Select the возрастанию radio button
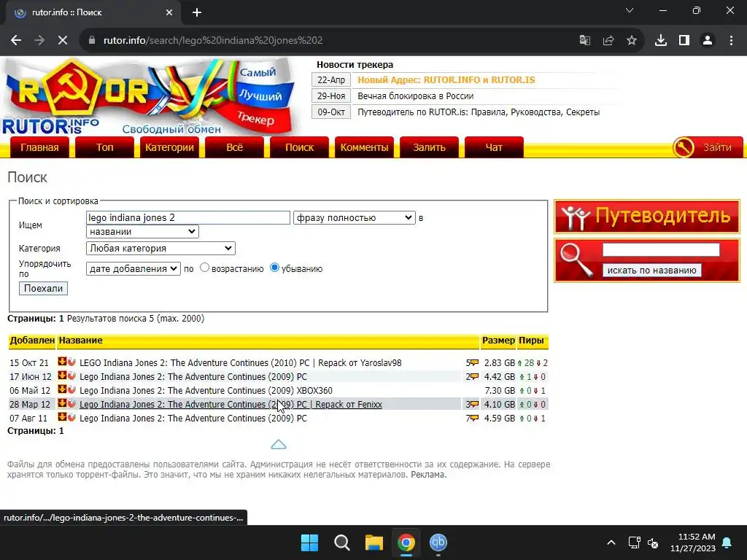747x560 pixels. click(204, 268)
